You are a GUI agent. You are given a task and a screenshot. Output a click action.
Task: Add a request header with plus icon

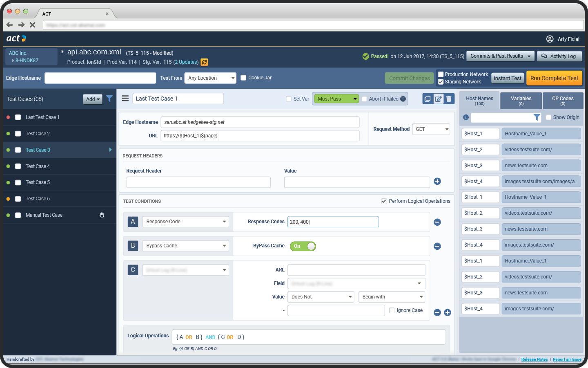point(437,182)
